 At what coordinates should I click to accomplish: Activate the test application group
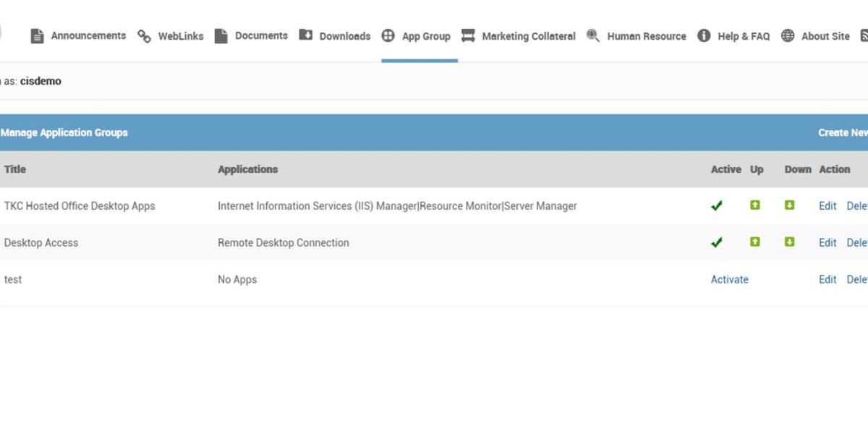click(729, 279)
